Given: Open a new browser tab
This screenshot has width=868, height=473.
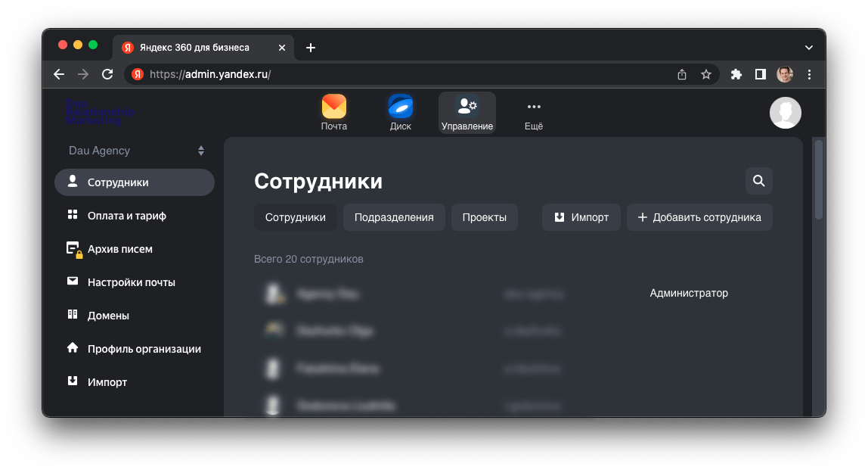Looking at the screenshot, I should [x=311, y=48].
